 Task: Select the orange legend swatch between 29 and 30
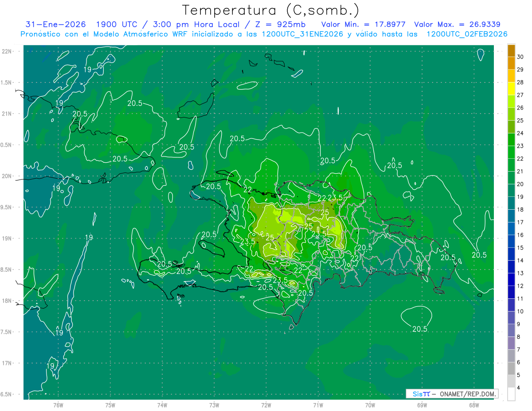(x=511, y=63)
